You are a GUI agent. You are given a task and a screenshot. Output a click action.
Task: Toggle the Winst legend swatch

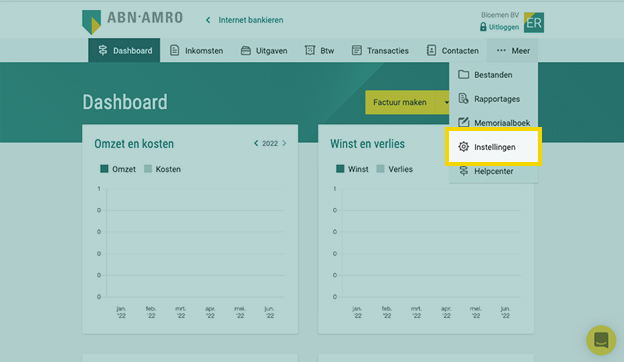click(x=340, y=169)
